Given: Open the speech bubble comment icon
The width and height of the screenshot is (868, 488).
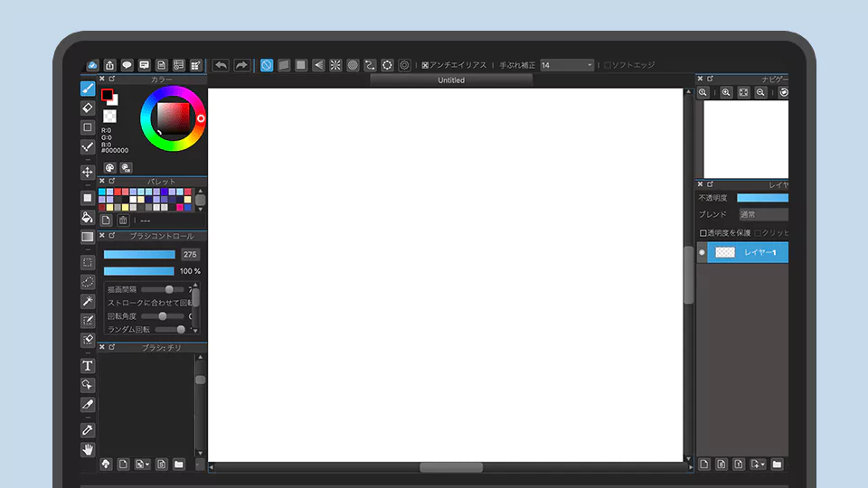Looking at the screenshot, I should pyautogui.click(x=127, y=65).
